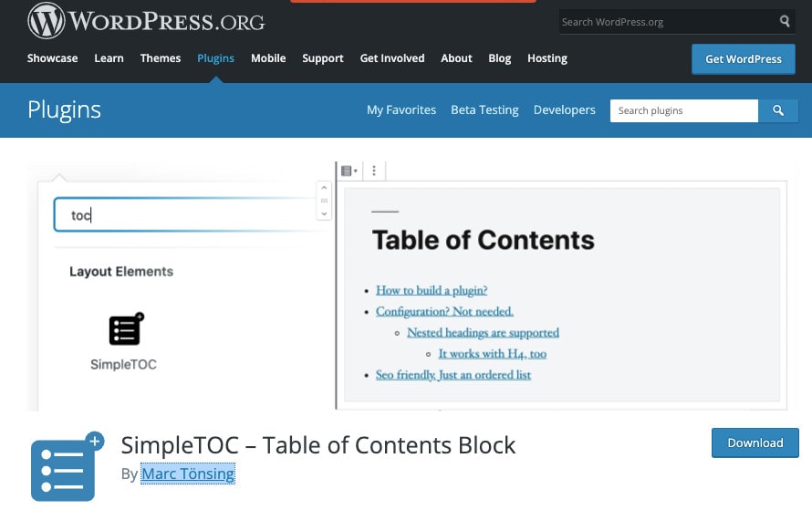Open the Plugins menu item
The width and height of the screenshot is (812, 531).
(x=215, y=58)
